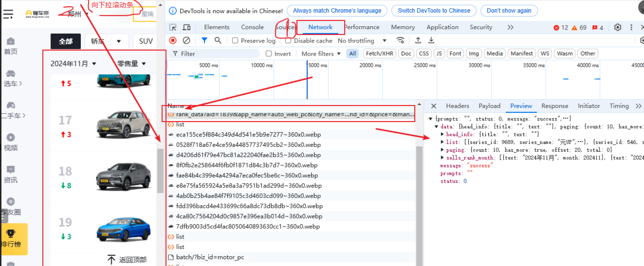This screenshot has height=266, width=644.
Task: Switch to the Elements tab
Action: pos(217,27)
